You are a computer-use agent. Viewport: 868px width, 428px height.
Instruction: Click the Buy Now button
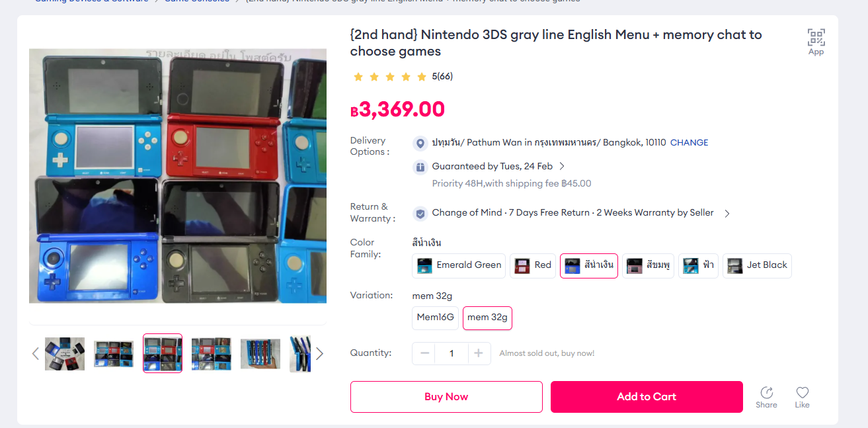[x=446, y=397]
